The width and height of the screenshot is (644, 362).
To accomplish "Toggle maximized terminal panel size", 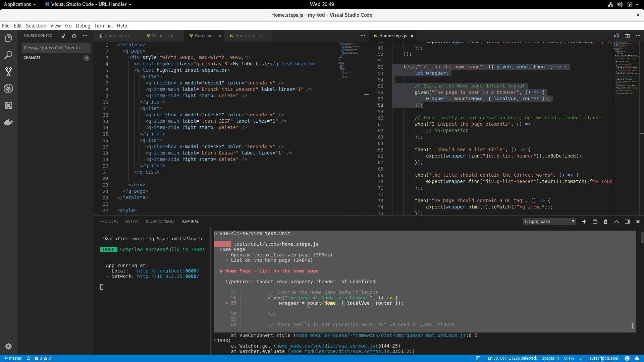I will click(x=616, y=222).
